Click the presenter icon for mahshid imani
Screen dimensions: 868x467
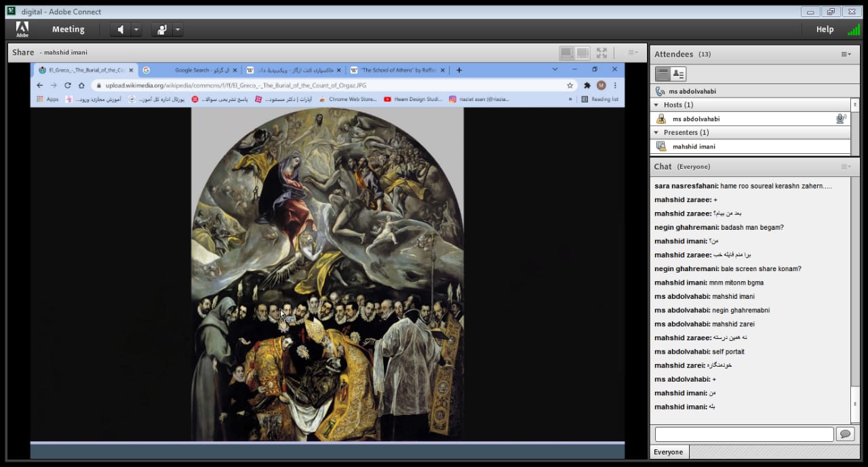pos(661,146)
